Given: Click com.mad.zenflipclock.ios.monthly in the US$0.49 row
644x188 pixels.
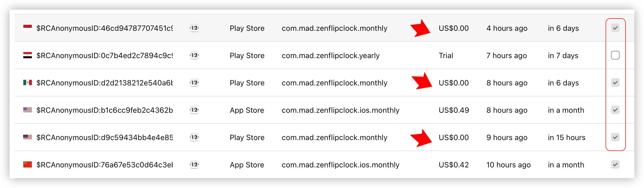Looking at the screenshot, I should [x=340, y=110].
